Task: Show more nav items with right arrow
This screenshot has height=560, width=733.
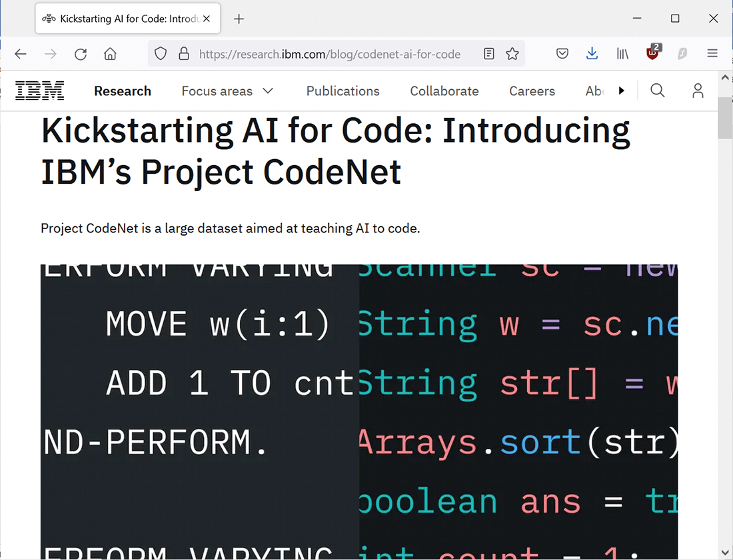Action: 621,91
